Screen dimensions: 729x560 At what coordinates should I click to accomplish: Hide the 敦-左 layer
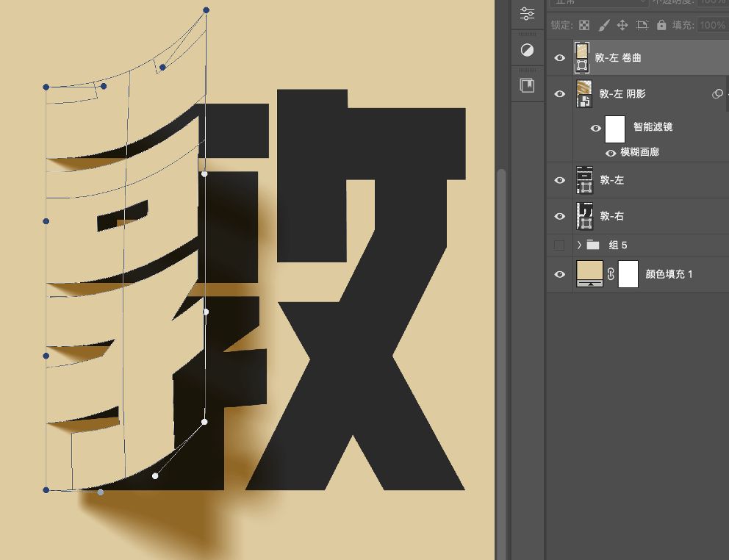point(560,180)
